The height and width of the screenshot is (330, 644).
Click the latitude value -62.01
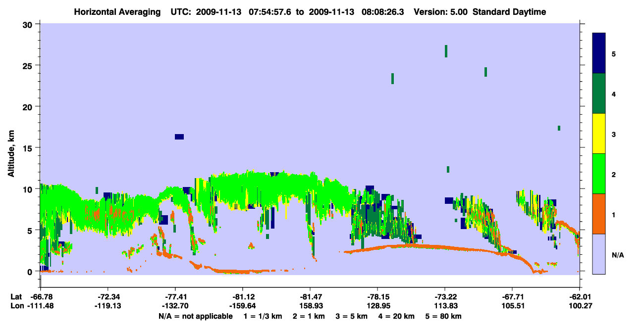tap(580, 297)
